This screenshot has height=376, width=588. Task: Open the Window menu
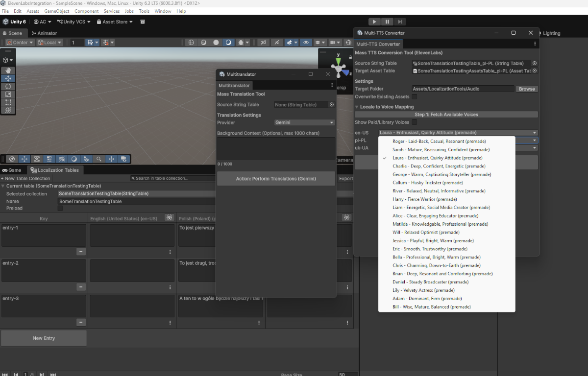tap(163, 11)
